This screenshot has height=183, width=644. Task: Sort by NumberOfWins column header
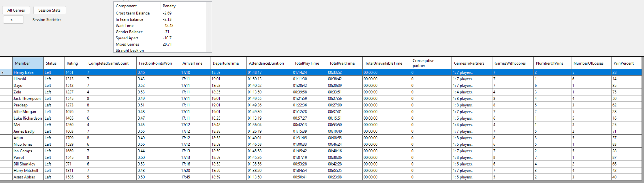click(552, 63)
